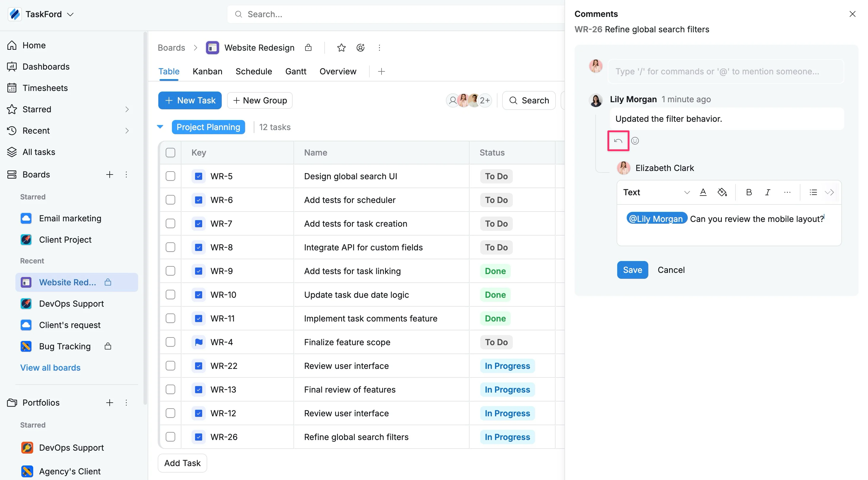Add a new view with plus icon

click(x=382, y=71)
